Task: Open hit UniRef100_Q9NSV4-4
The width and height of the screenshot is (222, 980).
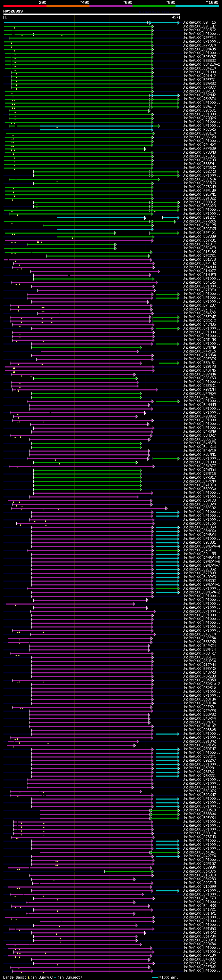Action: [201, 546]
